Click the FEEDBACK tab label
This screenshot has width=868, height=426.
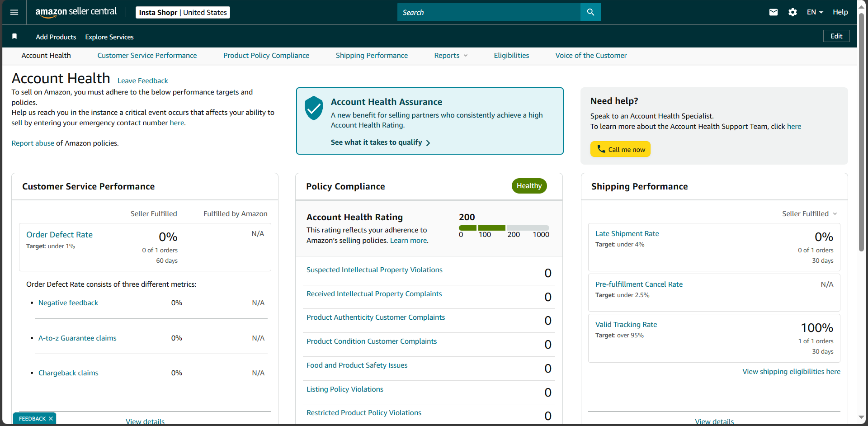coord(32,419)
